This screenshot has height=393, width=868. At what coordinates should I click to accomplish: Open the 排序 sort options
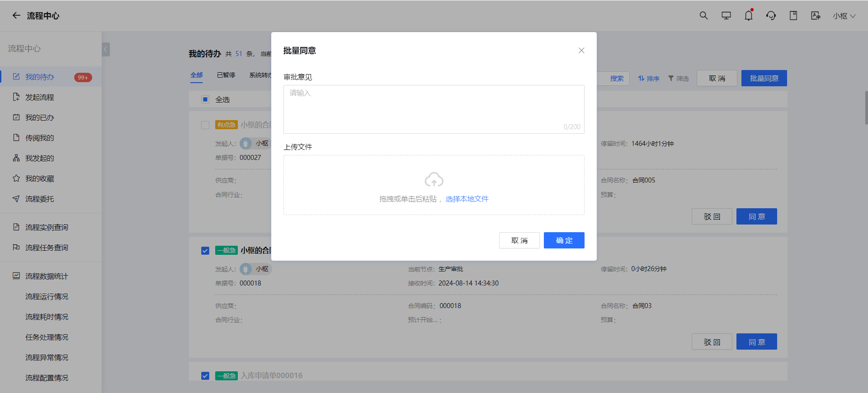tap(649, 79)
